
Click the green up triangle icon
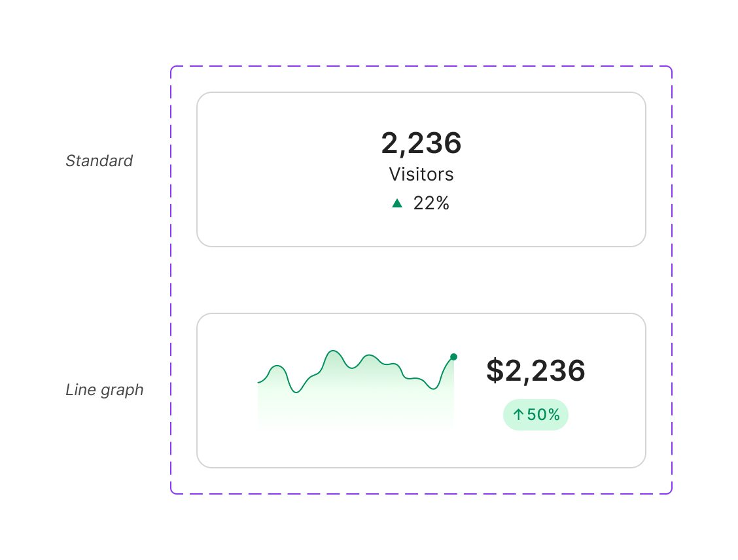[397, 203]
